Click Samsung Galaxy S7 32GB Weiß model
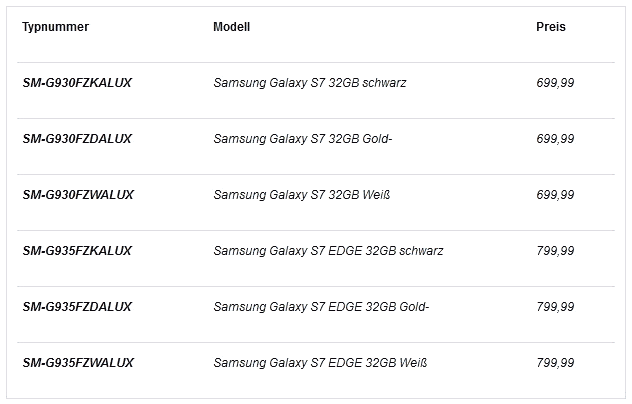 pos(301,195)
